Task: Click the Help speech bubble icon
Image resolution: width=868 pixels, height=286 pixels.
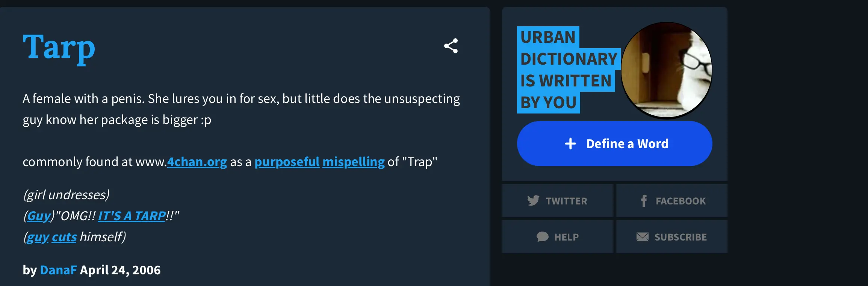Action: tap(542, 237)
